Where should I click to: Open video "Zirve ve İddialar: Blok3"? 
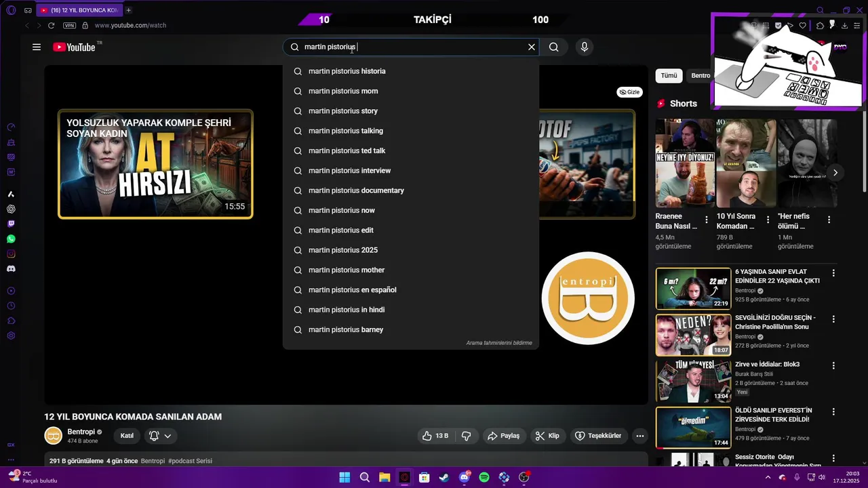coord(767,365)
